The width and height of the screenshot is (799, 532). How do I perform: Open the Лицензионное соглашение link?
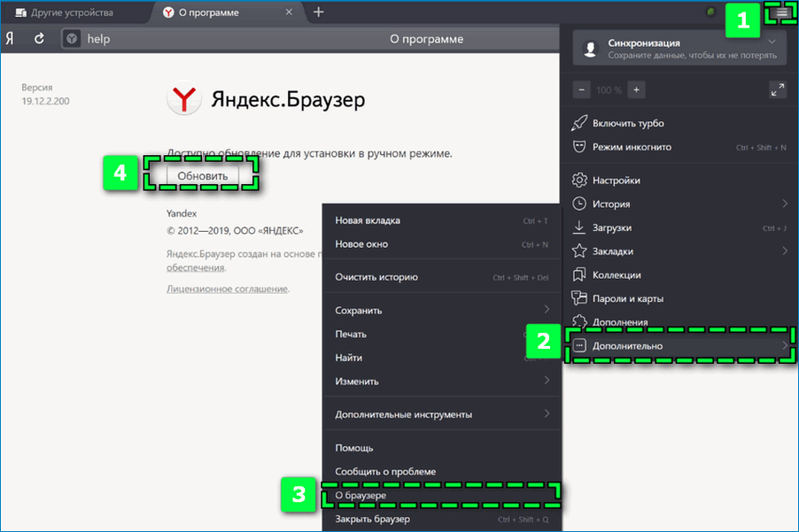click(228, 289)
